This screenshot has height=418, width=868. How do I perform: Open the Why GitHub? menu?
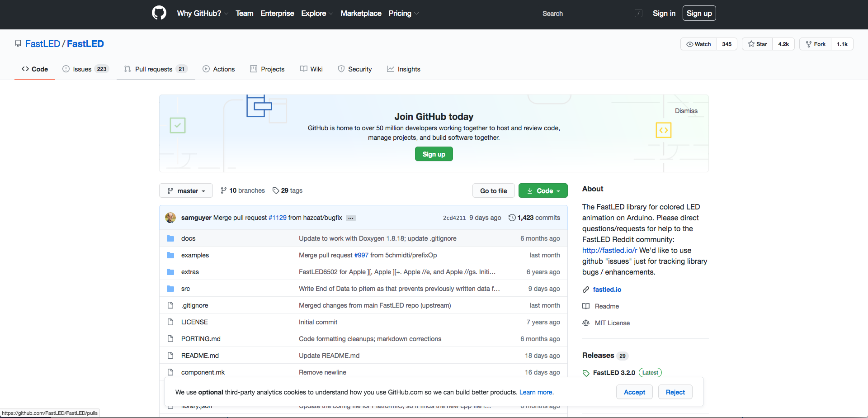tap(202, 14)
